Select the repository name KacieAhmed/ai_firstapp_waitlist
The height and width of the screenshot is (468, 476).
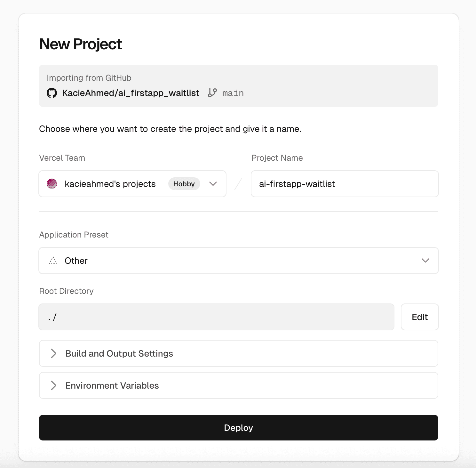pyautogui.click(x=131, y=93)
